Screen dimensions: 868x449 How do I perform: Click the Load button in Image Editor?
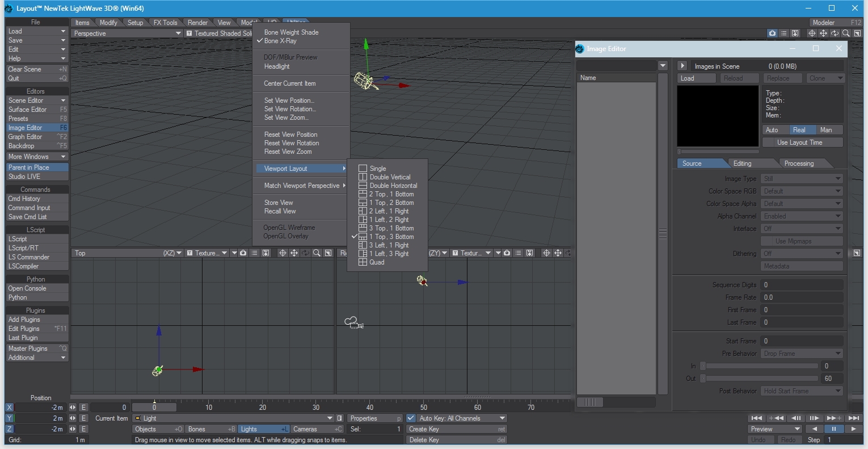pyautogui.click(x=696, y=78)
